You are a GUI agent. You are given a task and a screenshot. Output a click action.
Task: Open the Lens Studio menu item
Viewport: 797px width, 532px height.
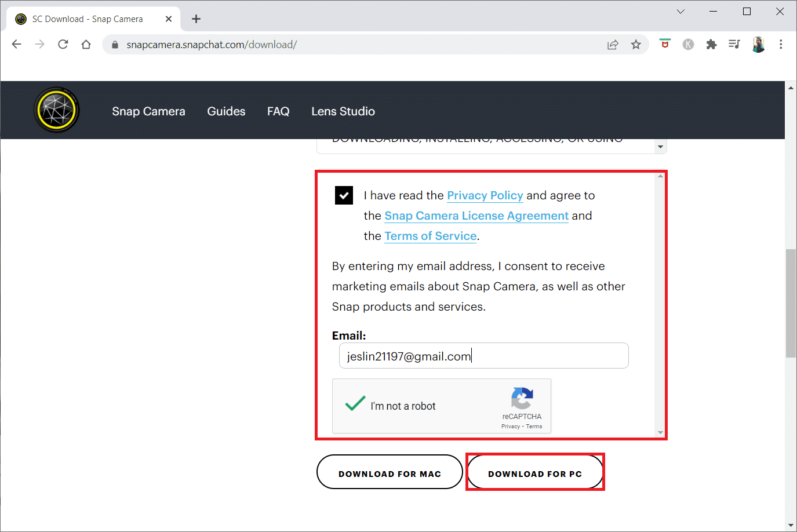click(x=343, y=111)
